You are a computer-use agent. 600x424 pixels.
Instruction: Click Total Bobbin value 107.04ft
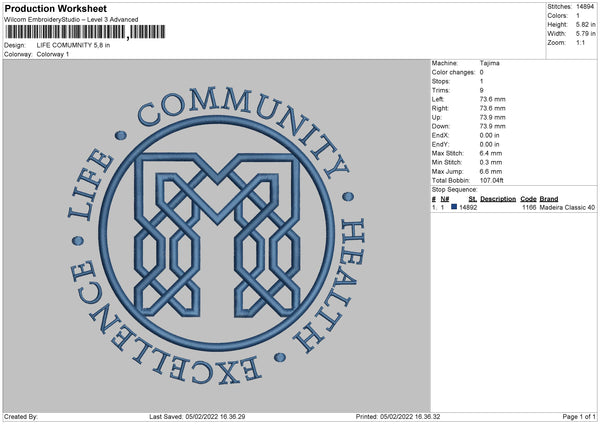[491, 180]
